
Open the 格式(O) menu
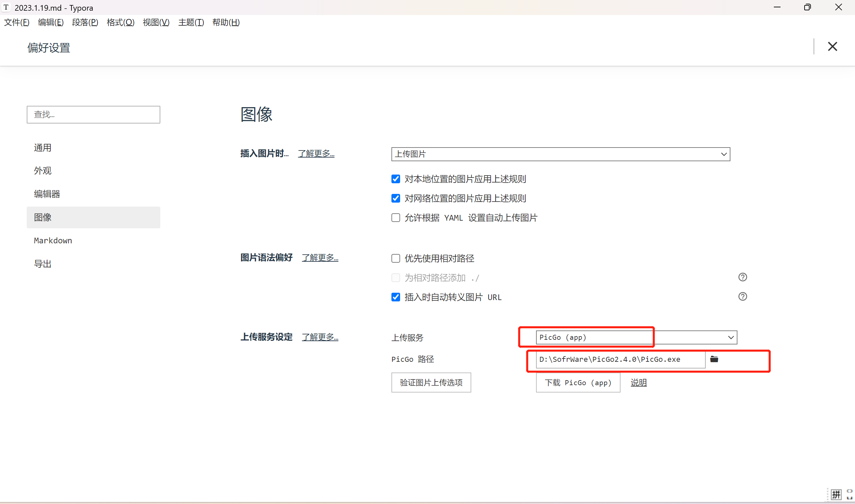[120, 22]
